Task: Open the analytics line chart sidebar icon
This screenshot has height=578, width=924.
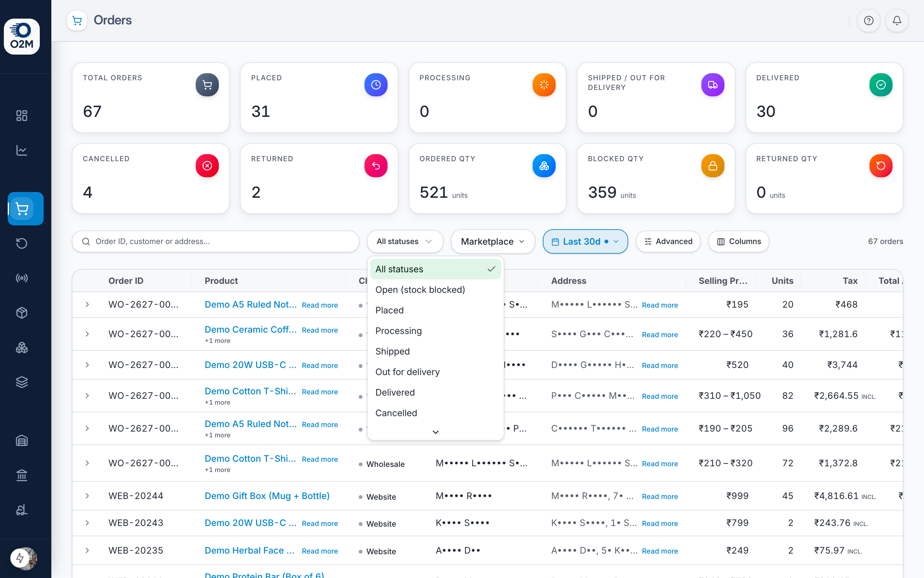Action: point(22,150)
